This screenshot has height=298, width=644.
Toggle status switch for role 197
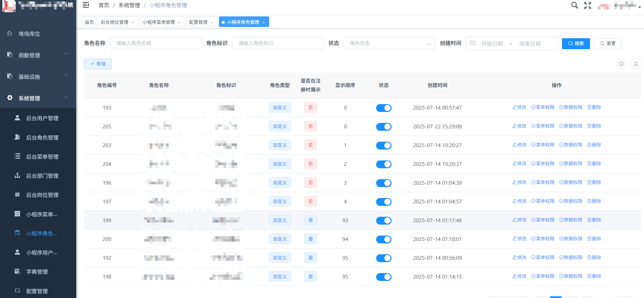coord(384,202)
